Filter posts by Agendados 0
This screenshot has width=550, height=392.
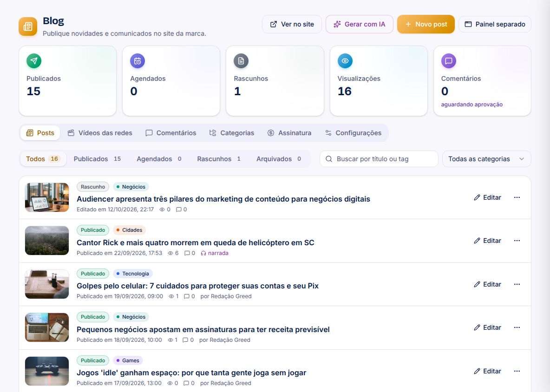[159, 159]
